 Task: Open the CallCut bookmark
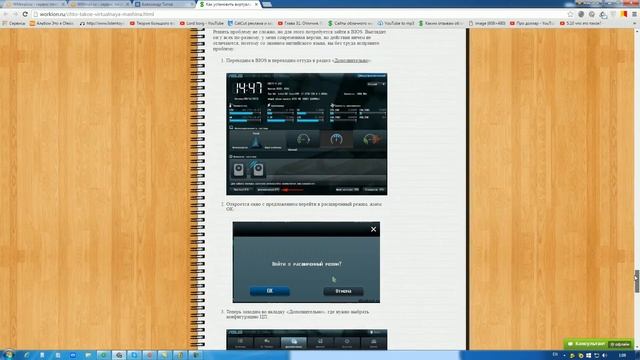tap(250, 24)
